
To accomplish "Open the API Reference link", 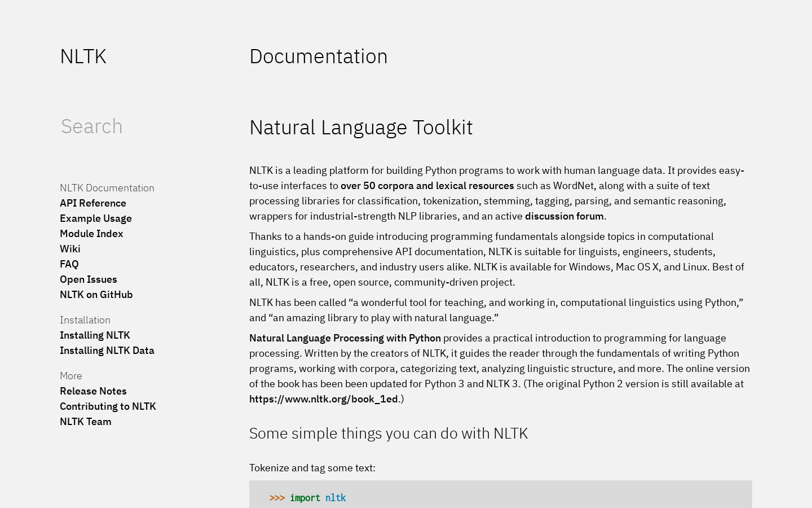I will pyautogui.click(x=93, y=203).
